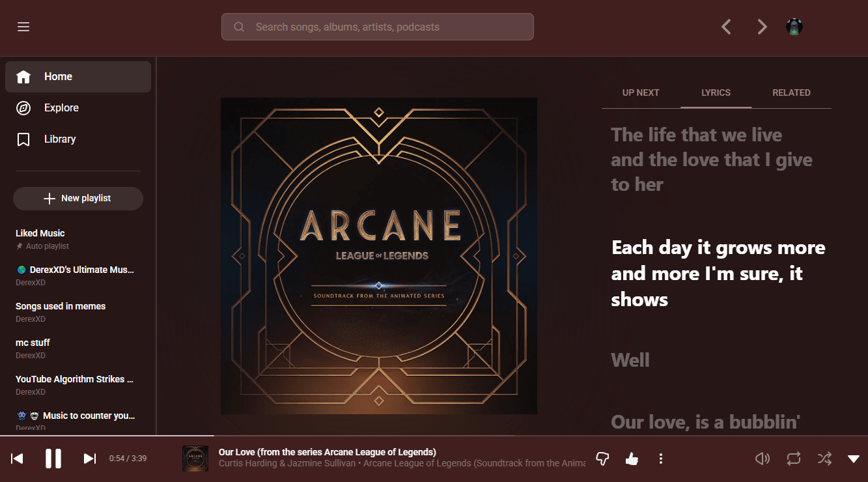The image size is (868, 482).
Task: Shuffle the current queue
Action: tap(824, 459)
